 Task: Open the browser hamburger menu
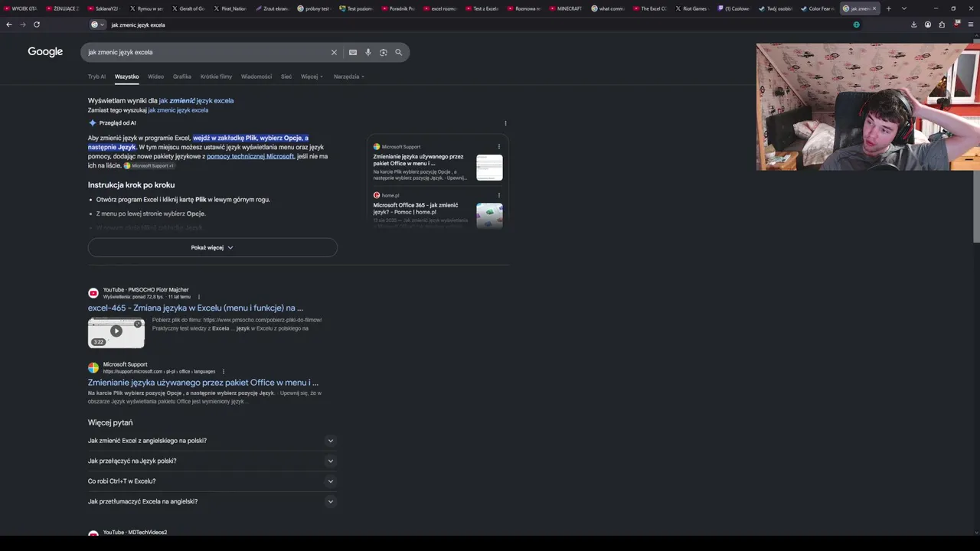click(971, 24)
